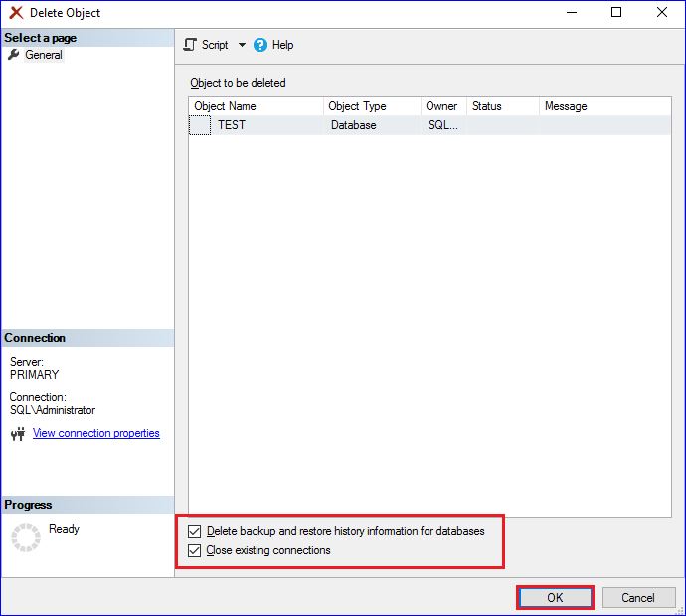Screen dimensions: 686x616
Task: Click the red X Delete Object title icon
Action: pyautogui.click(x=16, y=13)
